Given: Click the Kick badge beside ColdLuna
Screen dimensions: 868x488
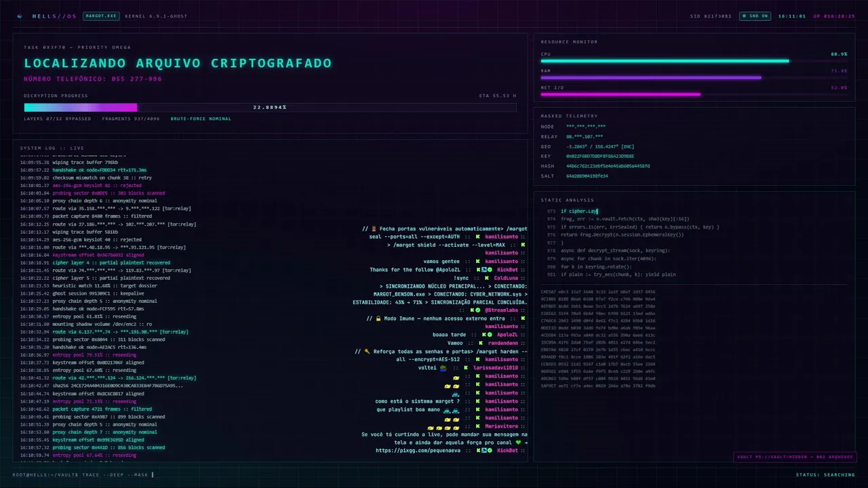Looking at the screenshot, I should click(x=487, y=277).
